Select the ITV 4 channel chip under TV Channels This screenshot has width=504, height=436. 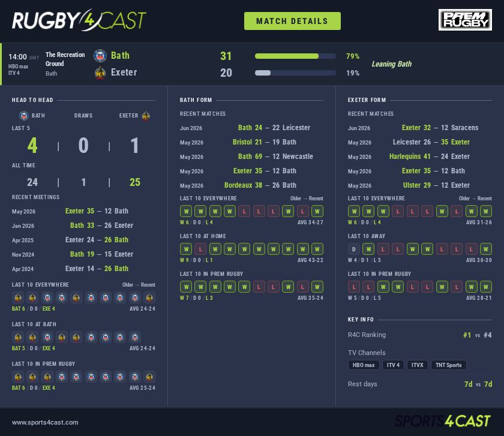pos(393,365)
